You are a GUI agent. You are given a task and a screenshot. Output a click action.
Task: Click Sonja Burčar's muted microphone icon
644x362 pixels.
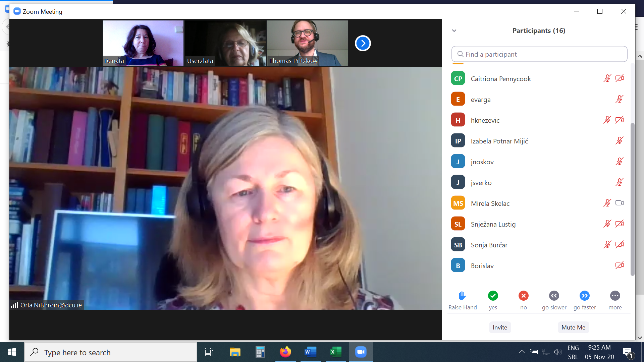[607, 245]
